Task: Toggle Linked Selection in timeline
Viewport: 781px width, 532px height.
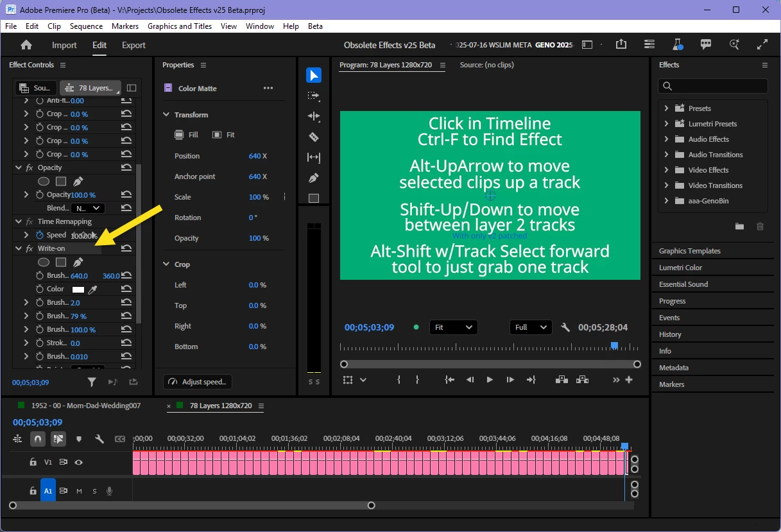Action: pos(58,439)
